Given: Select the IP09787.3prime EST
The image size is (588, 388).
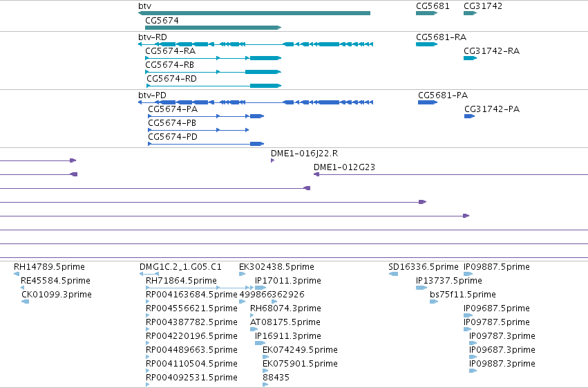Looking at the screenshot, I should click(473, 343).
